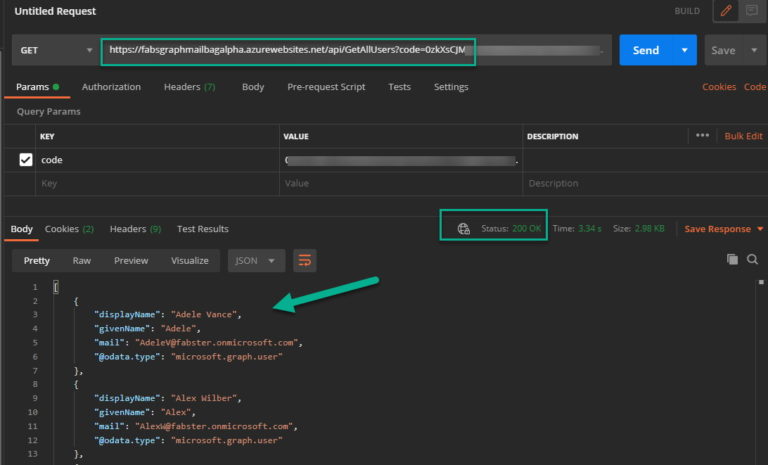
Task: Open the JSON format dropdown
Action: click(x=256, y=260)
